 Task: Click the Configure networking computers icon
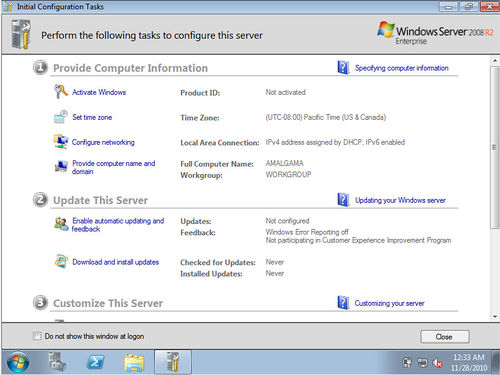click(x=61, y=142)
